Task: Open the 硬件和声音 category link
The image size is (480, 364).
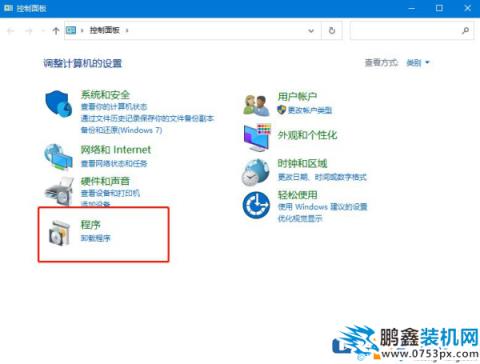Action: tap(105, 181)
